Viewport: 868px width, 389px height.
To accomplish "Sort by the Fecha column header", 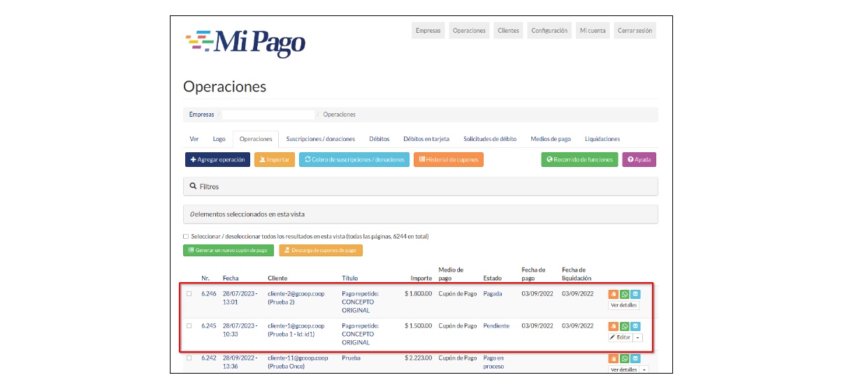I will point(231,278).
